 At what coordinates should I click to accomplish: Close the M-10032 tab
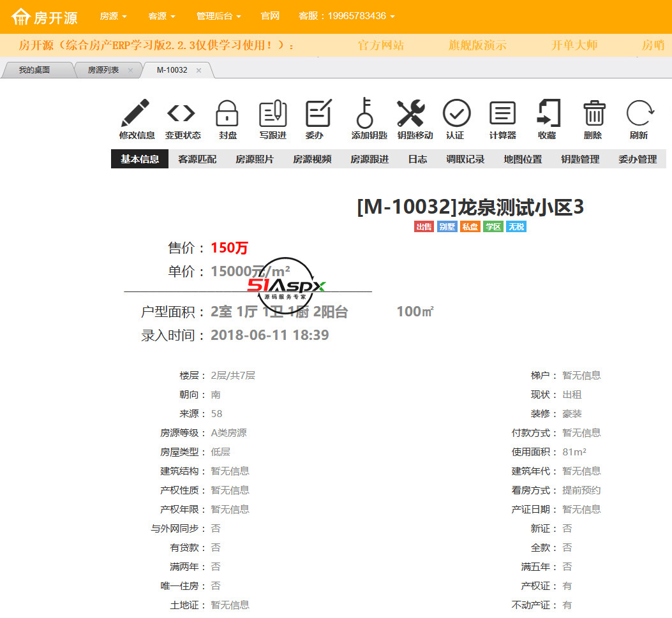point(198,70)
